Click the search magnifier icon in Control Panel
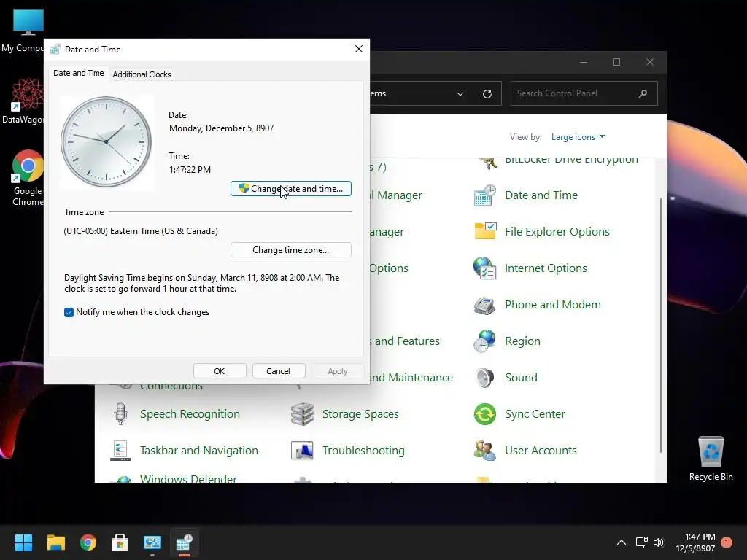Viewport: 747px width, 560px height. tap(643, 93)
